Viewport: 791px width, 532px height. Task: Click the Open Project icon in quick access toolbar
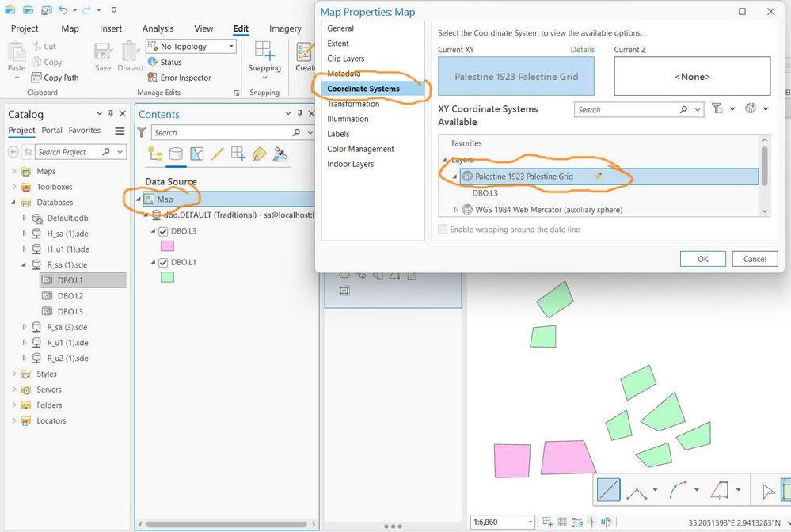29,9
